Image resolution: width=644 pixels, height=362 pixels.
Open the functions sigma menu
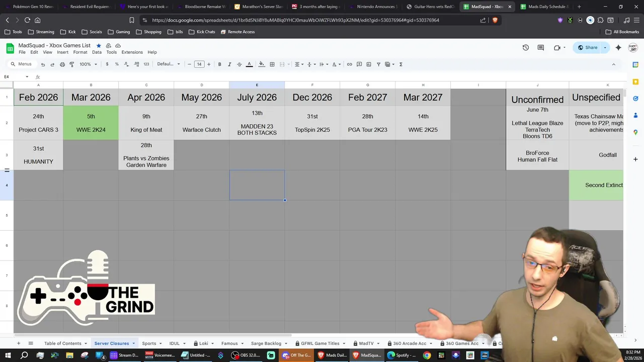click(x=401, y=64)
